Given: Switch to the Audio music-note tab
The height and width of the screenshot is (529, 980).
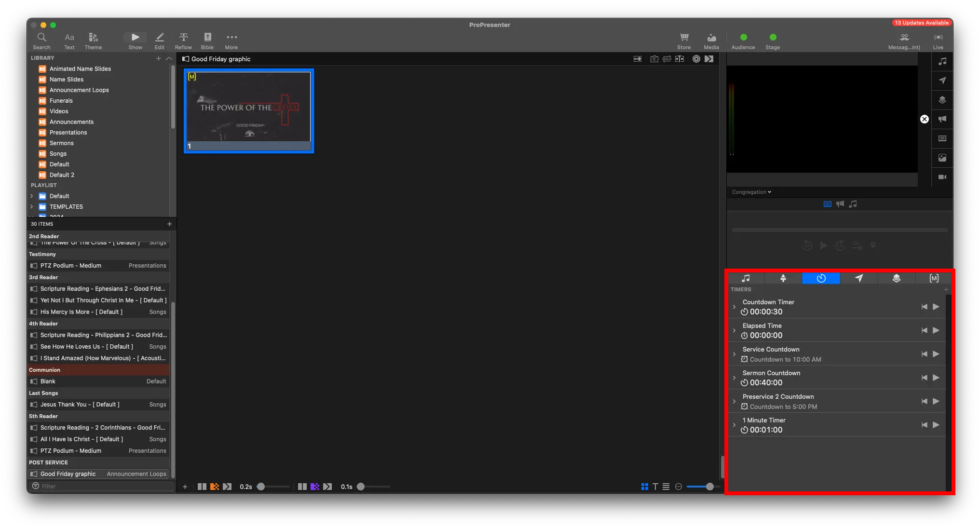Looking at the screenshot, I should coord(746,278).
